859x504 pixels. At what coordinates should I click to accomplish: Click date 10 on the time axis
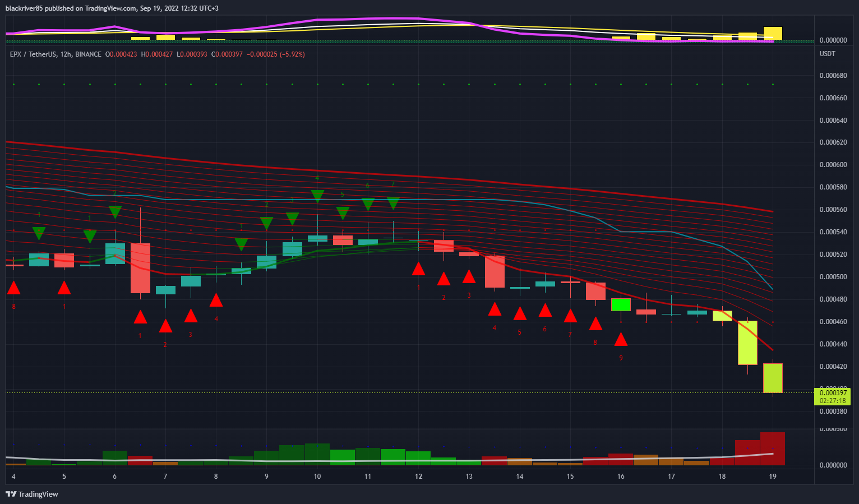pos(317,477)
